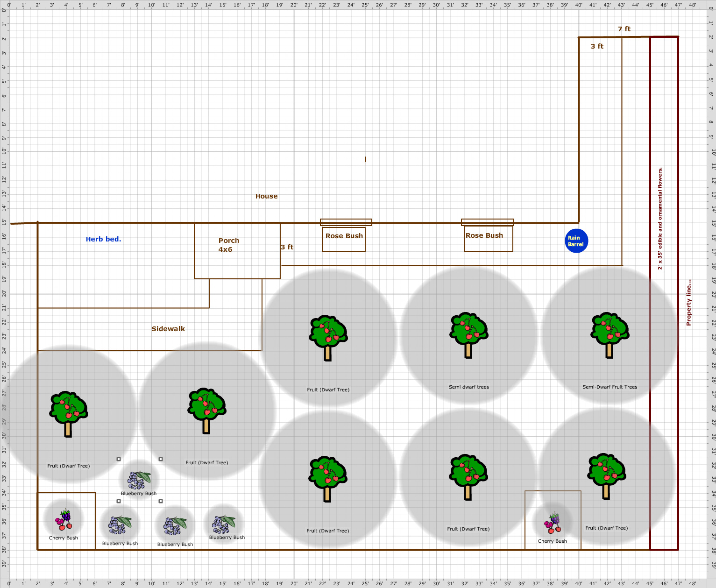The width and height of the screenshot is (716, 588).
Task: Click the bottom-left selection handle of Blueberry Bush
Action: coord(119,501)
